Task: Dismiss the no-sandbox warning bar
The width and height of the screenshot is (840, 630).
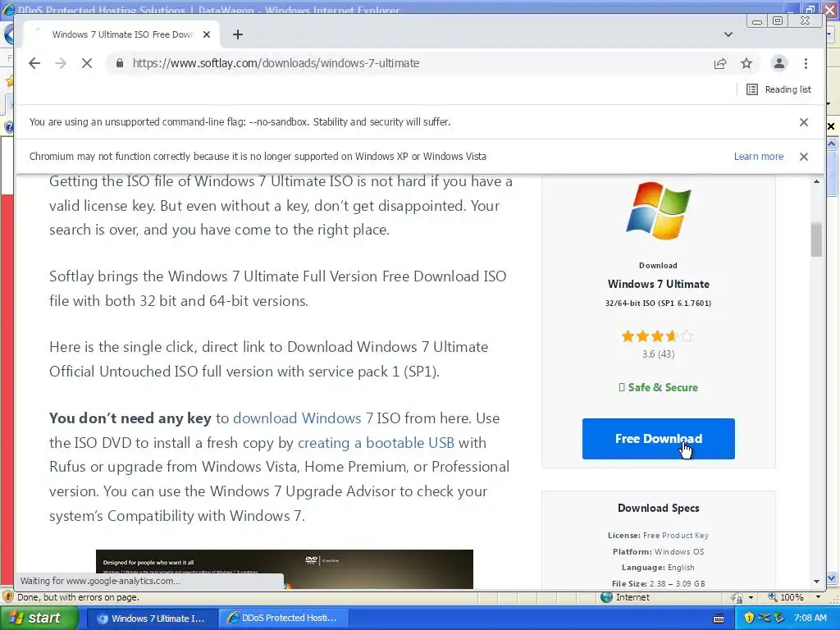Action: pyautogui.click(x=804, y=122)
